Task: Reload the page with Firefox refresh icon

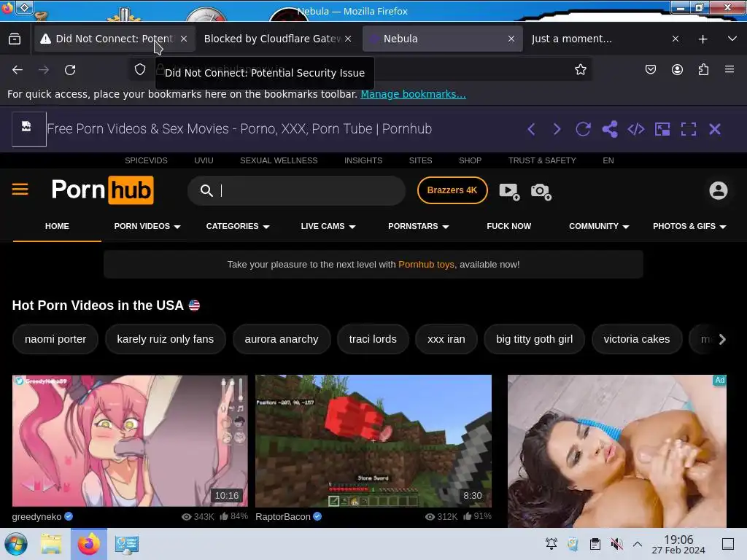Action: pos(70,70)
